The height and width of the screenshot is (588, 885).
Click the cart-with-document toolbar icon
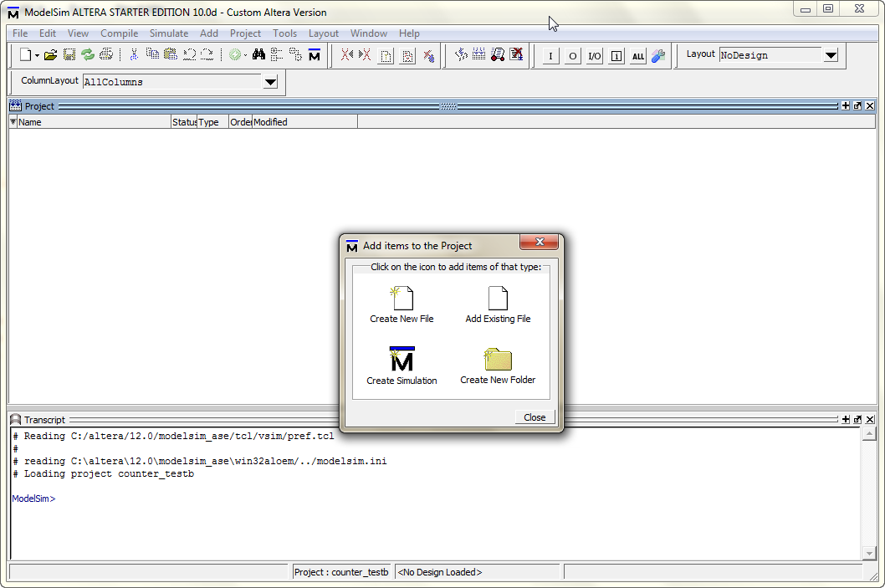point(497,54)
